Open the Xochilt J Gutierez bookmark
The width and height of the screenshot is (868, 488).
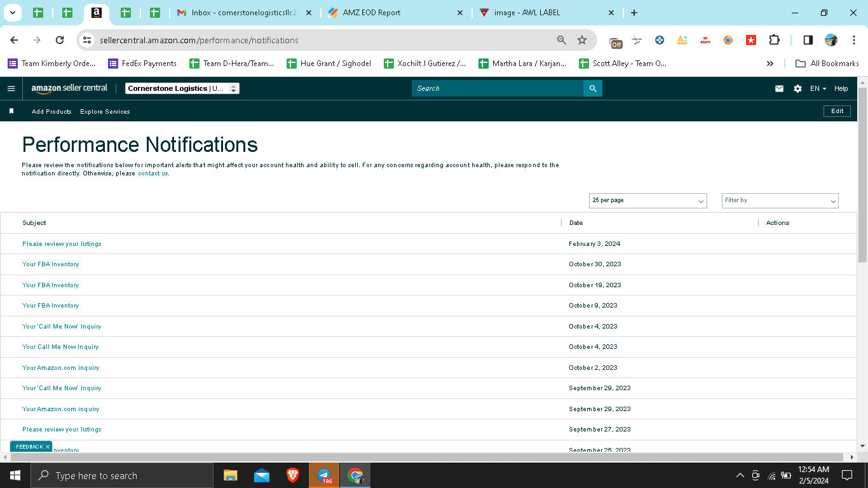point(425,64)
